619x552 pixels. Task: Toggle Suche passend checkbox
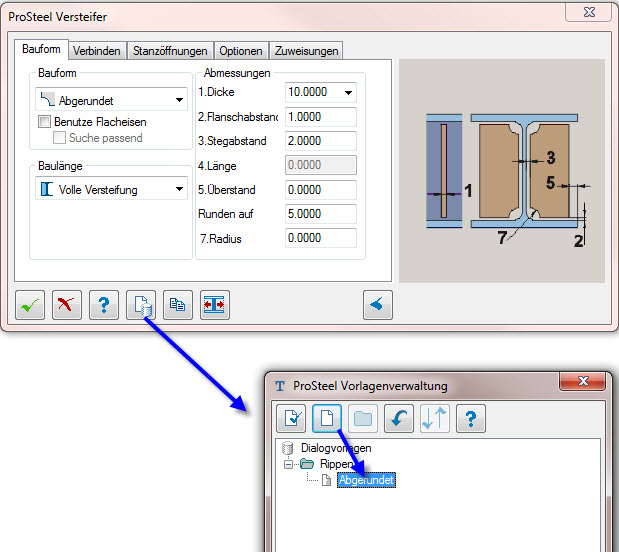(59, 138)
